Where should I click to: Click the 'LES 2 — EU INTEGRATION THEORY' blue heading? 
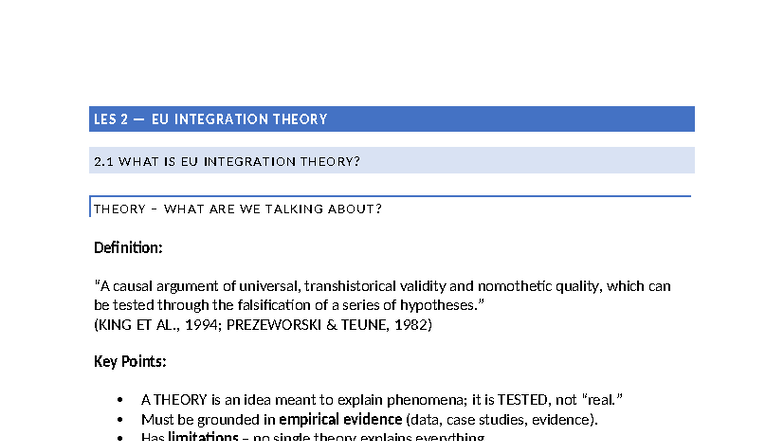[210, 119]
